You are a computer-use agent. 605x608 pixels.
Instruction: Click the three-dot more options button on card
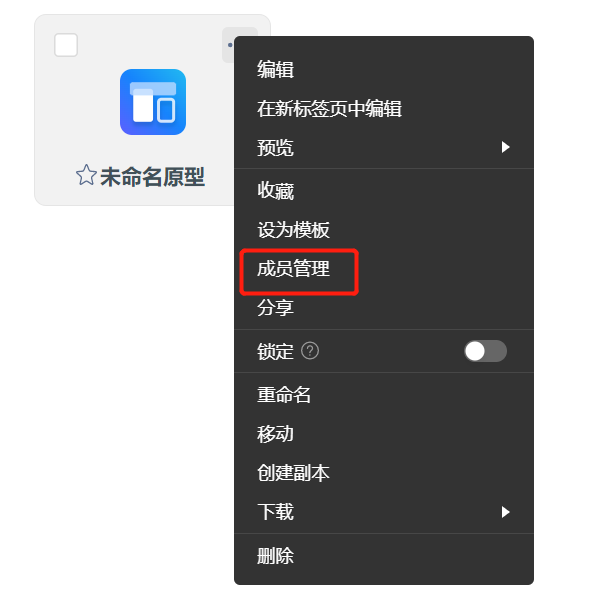pos(229,45)
